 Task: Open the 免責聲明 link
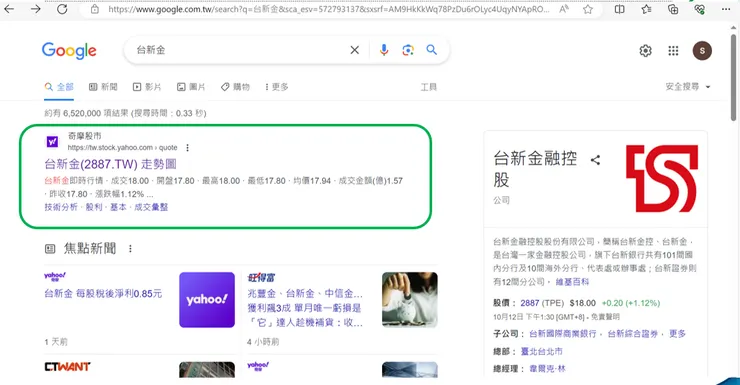(605, 317)
